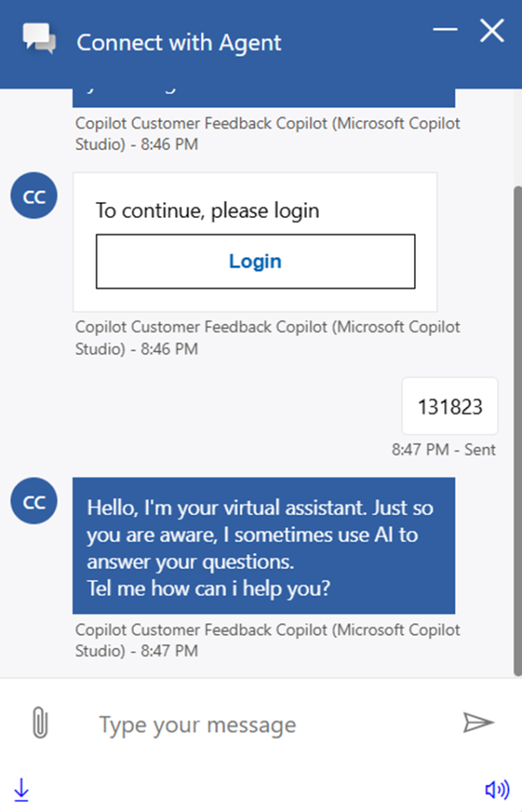Click the CC avatar beside the login card
This screenshot has height=812, width=522.
(33, 197)
